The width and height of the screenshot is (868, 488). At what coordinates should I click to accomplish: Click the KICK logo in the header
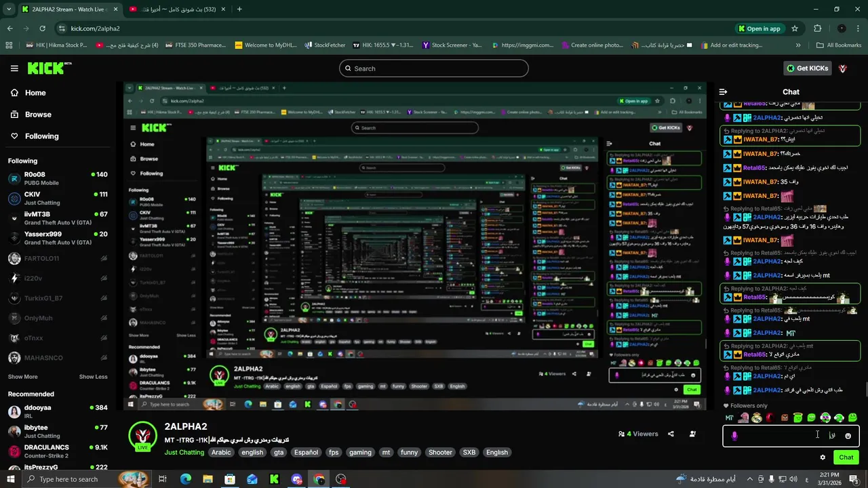(49, 68)
